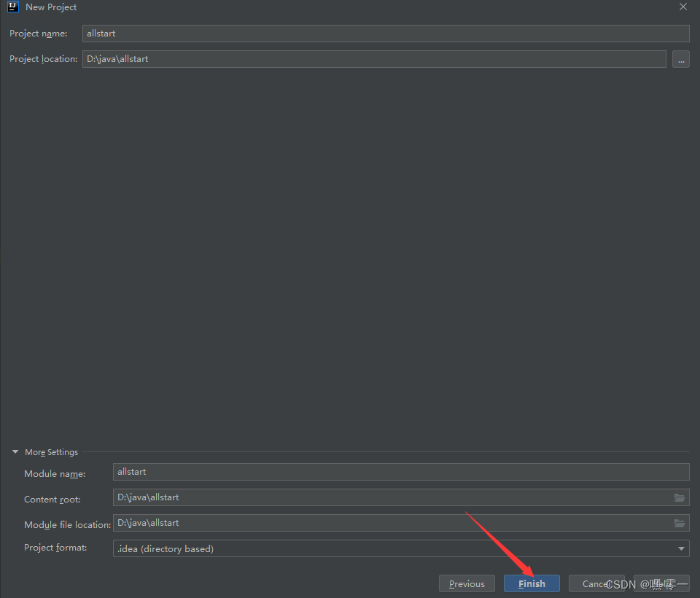
Task: Focus the Module name field
Action: pos(401,472)
